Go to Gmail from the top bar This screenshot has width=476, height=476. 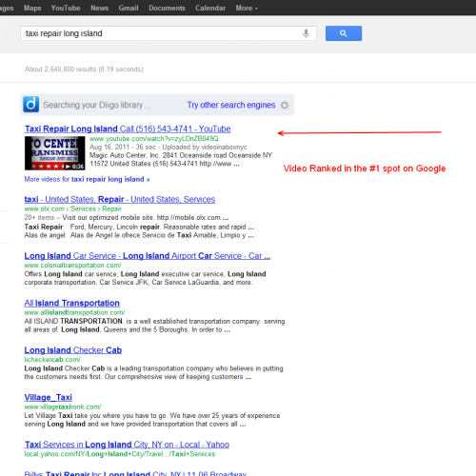pyautogui.click(x=129, y=8)
